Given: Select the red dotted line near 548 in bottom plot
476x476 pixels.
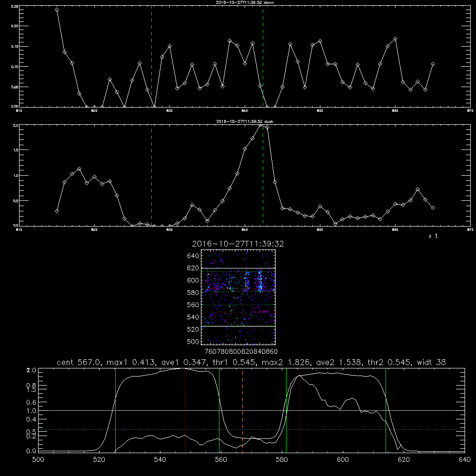Looking at the screenshot, I should click(185, 410).
